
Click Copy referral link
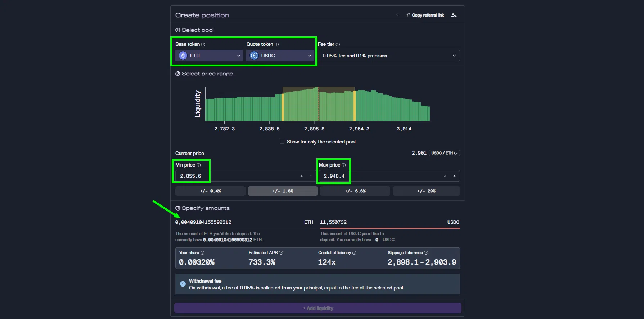point(425,15)
